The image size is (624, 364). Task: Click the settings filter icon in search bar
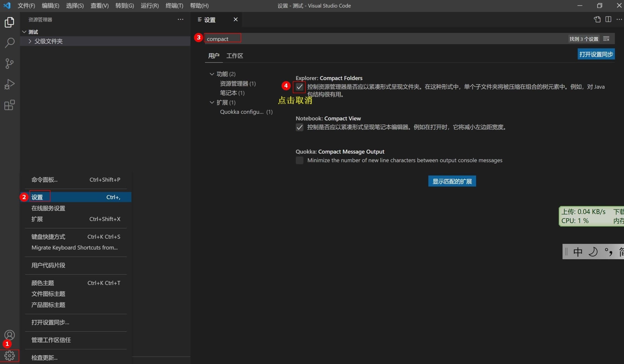pyautogui.click(x=606, y=39)
